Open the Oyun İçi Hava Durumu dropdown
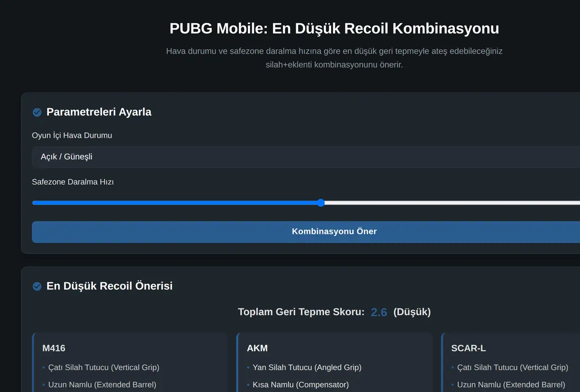The height and width of the screenshot is (392, 580). point(306,157)
